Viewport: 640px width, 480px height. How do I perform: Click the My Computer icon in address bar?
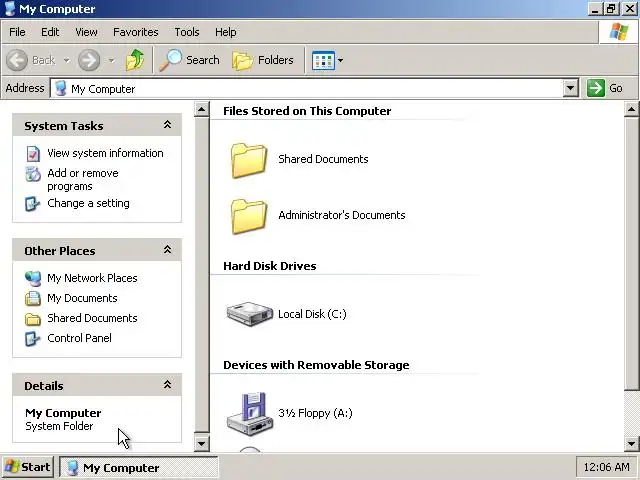pos(60,89)
